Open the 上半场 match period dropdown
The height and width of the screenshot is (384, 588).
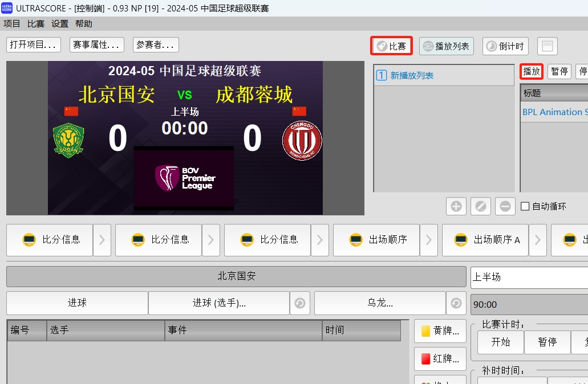(x=529, y=277)
